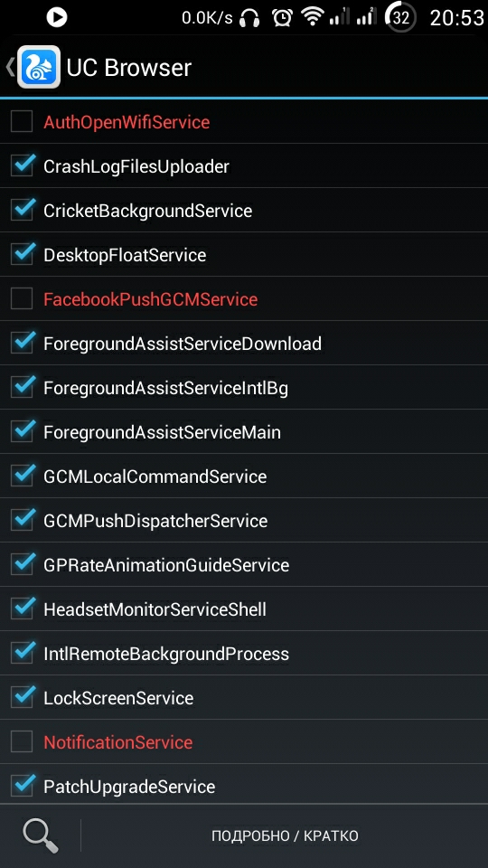
Task: Tap the headphones status icon
Action: pos(250,18)
